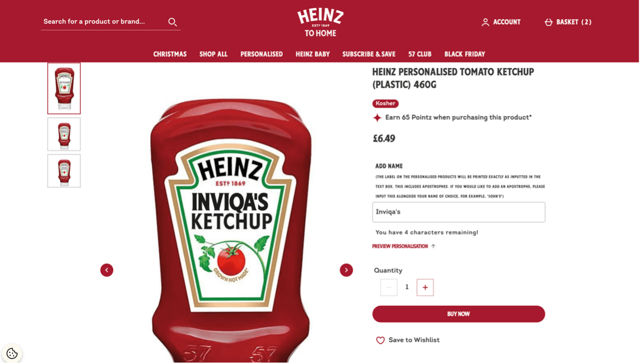Decrease quantity with the minus button
The width and height of the screenshot is (641, 364).
click(389, 287)
